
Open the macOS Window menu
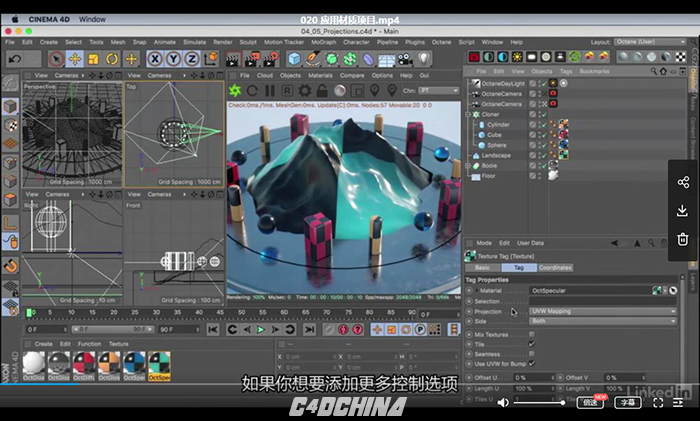click(92, 19)
